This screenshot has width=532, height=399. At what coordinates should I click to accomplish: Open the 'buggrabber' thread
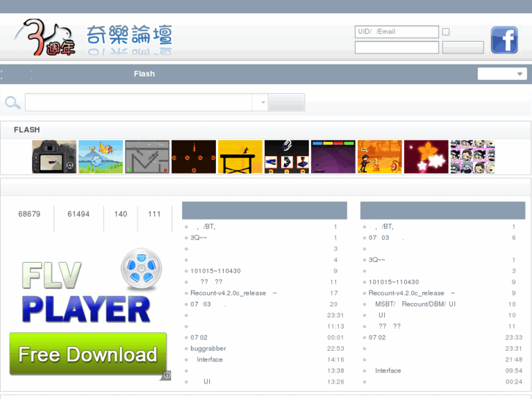pos(208,348)
